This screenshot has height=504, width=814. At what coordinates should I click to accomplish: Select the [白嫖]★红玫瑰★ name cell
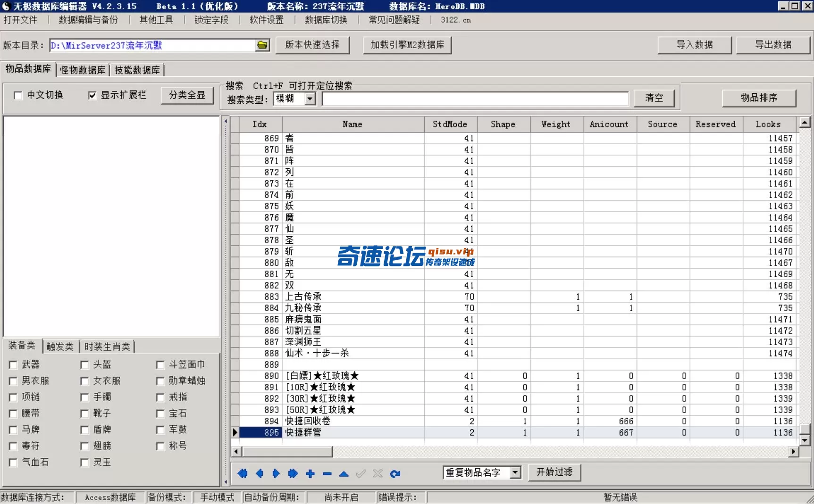coord(353,376)
